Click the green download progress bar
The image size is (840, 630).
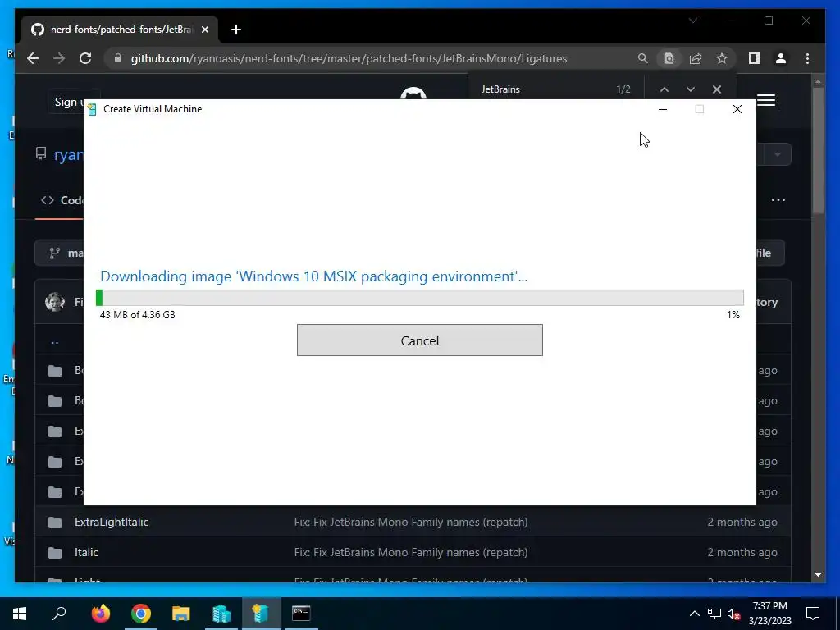point(419,298)
